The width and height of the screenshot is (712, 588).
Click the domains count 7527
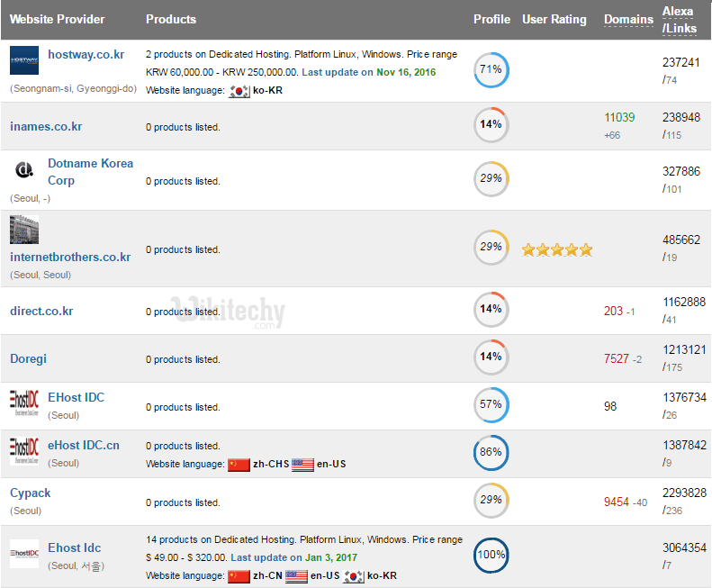tap(617, 358)
